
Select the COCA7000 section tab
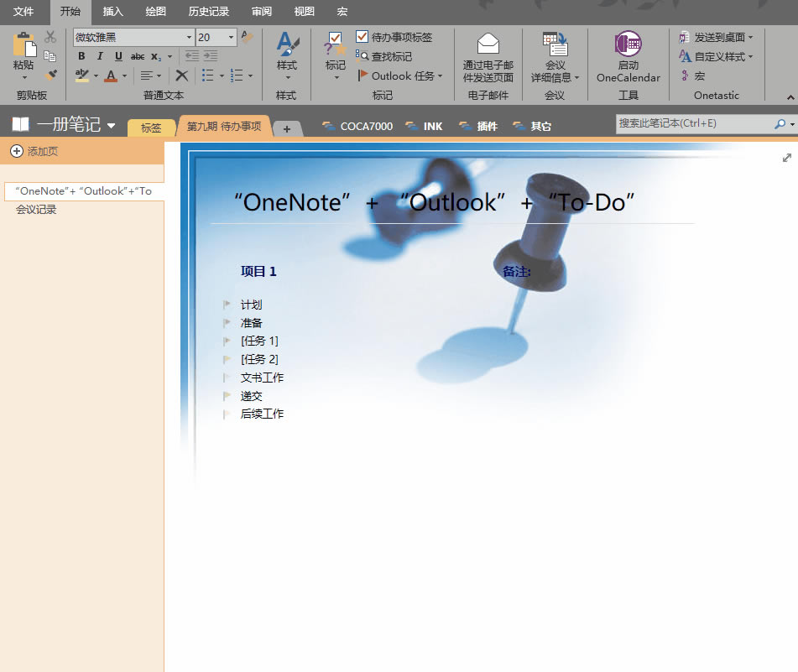tap(366, 126)
